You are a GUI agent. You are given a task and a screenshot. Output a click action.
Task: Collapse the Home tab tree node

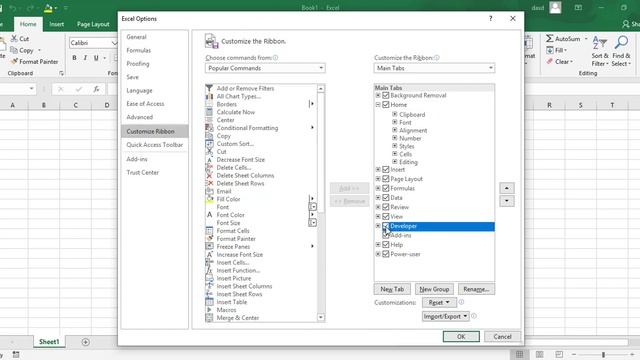click(x=378, y=105)
